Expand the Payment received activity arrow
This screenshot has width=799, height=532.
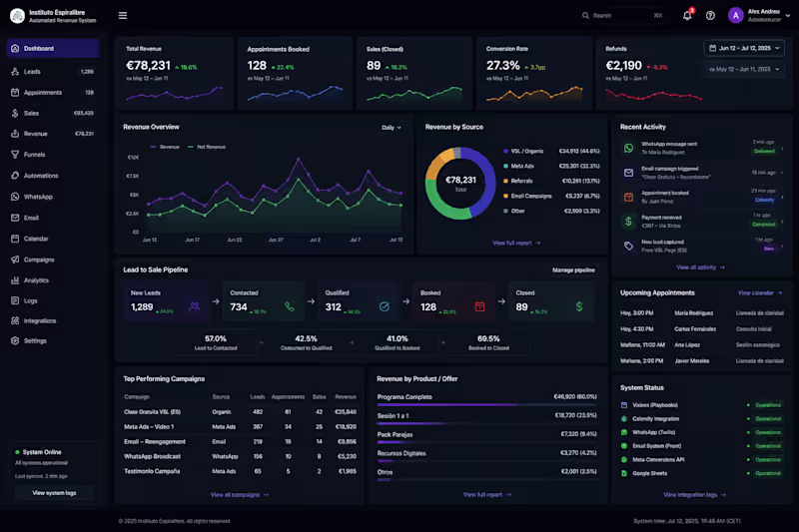tap(782, 222)
